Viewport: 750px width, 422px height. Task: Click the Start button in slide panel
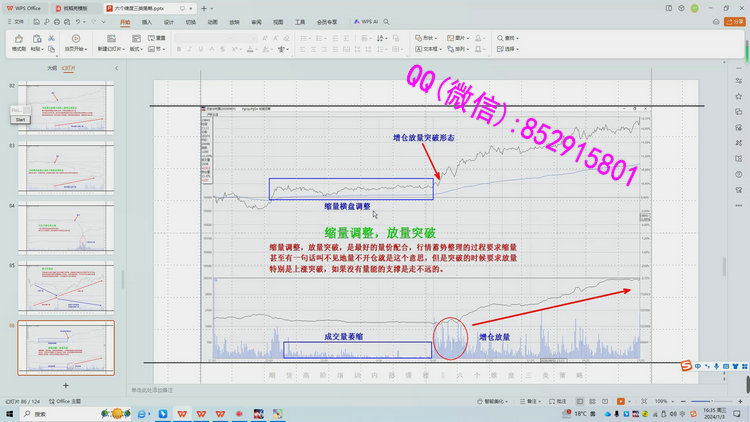pyautogui.click(x=18, y=119)
